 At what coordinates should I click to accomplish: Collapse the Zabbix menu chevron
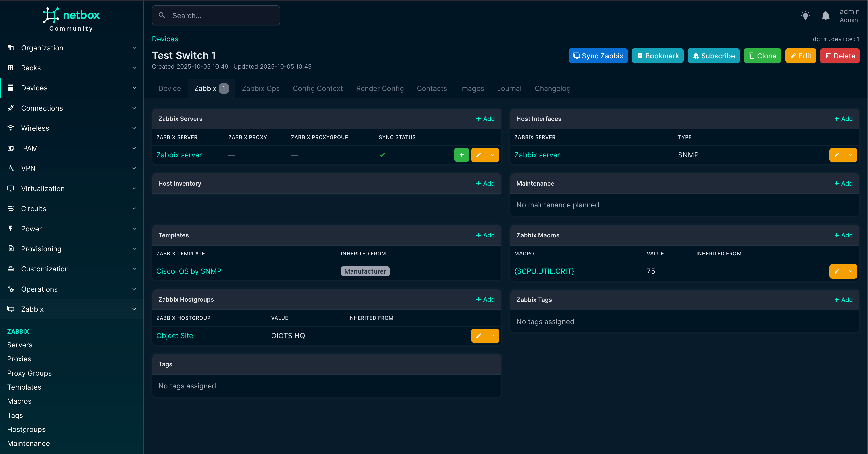point(134,309)
